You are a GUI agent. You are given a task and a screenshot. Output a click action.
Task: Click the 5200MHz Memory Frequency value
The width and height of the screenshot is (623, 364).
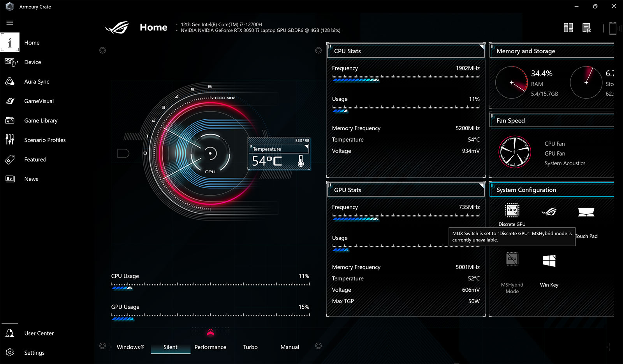click(468, 128)
